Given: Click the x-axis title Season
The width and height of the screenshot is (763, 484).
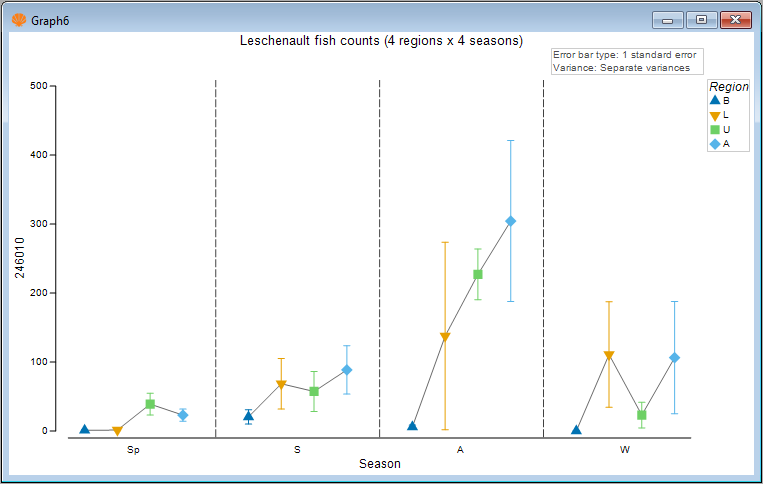Looking at the screenshot, I should pos(380,464).
